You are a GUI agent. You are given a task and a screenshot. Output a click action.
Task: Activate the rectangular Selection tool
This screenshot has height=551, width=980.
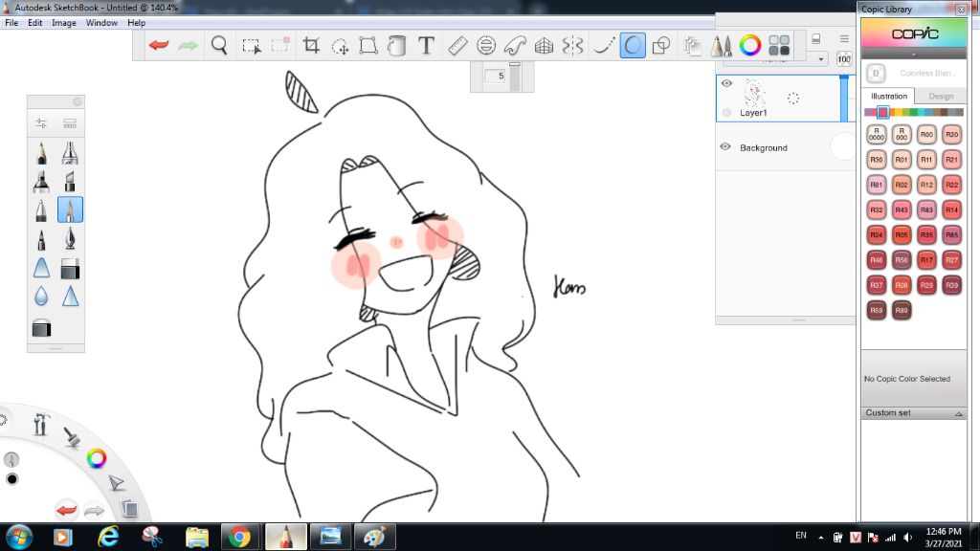pyautogui.click(x=252, y=46)
